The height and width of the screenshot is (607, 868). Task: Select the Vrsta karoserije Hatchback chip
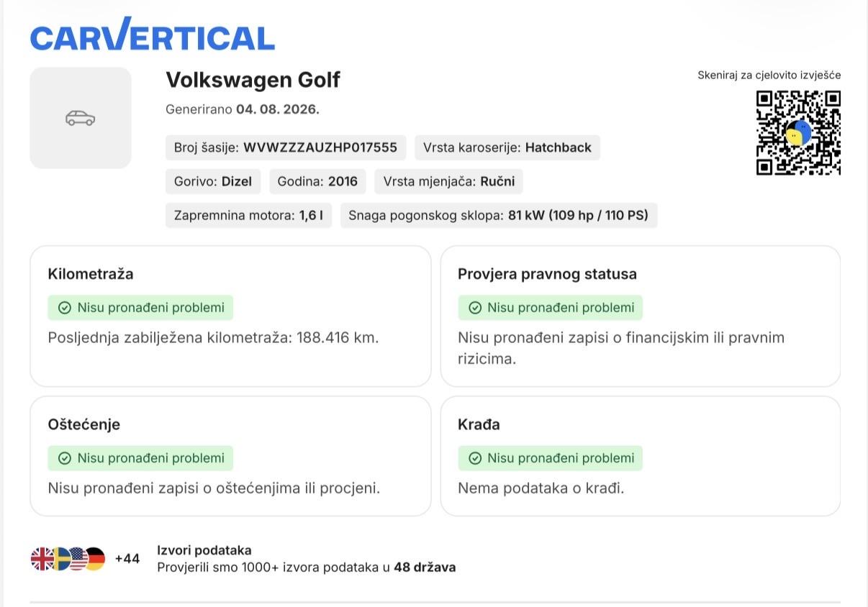[x=507, y=147]
